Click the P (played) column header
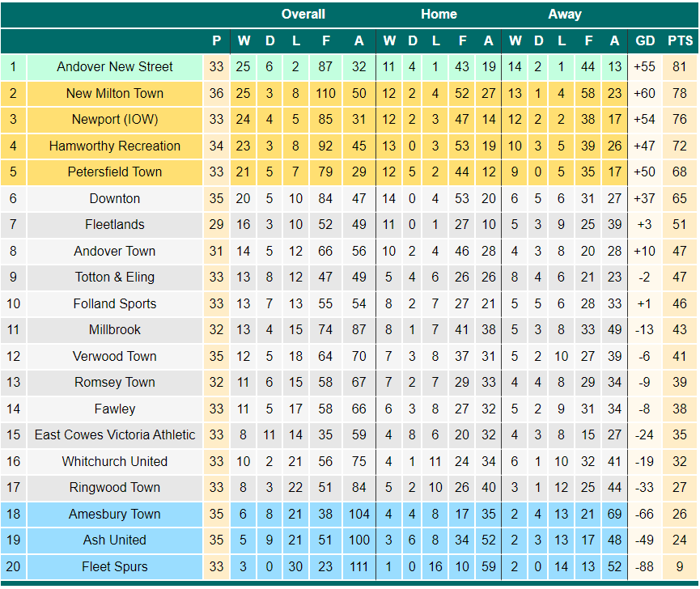 pos(217,41)
